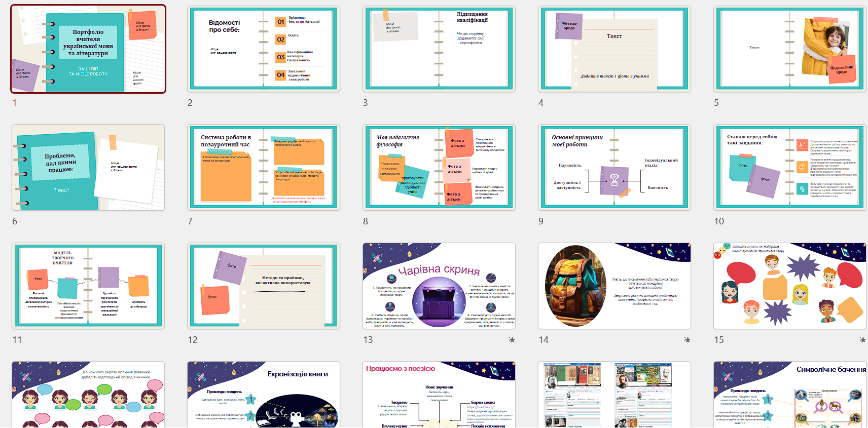Click slide number label '14'

544,340
